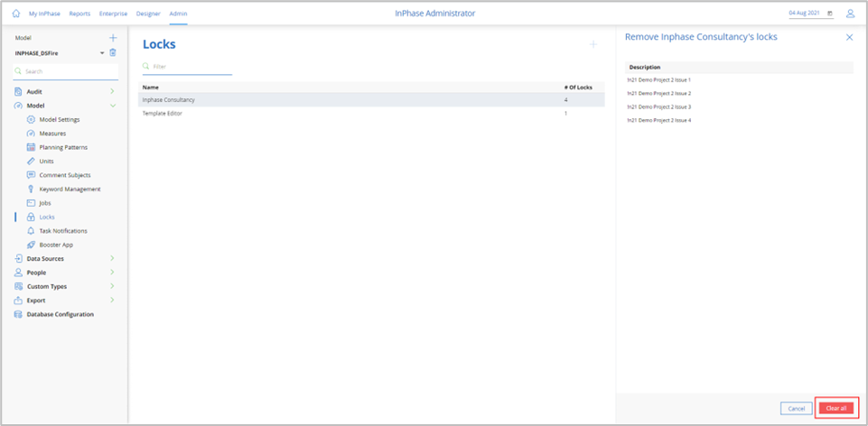
Task: Delete model using trash icon
Action: tap(113, 53)
